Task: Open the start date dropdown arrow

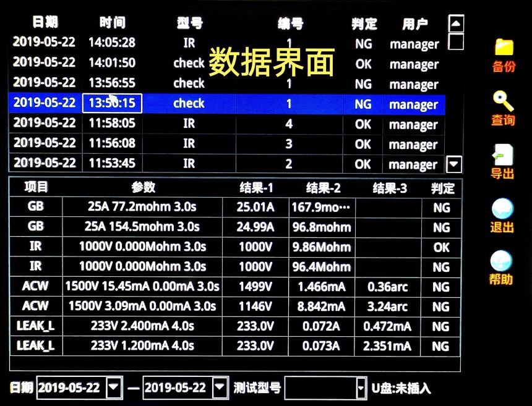Action: point(114,388)
